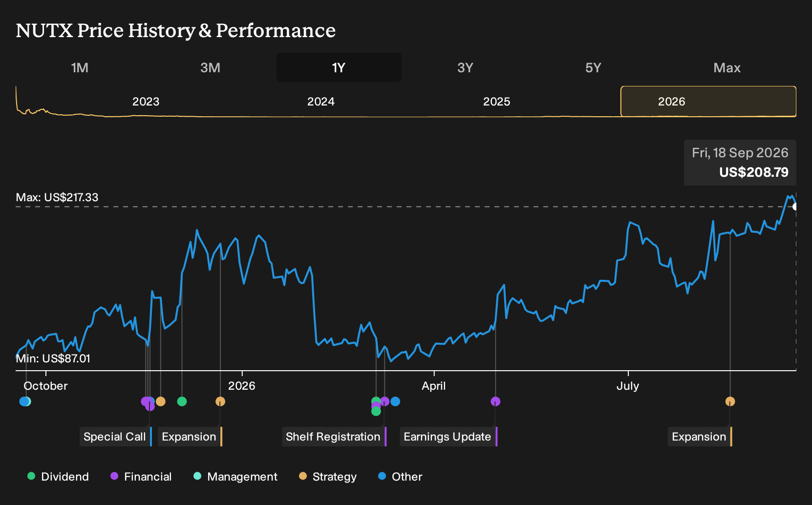Toggle Management events in legend

(235, 477)
